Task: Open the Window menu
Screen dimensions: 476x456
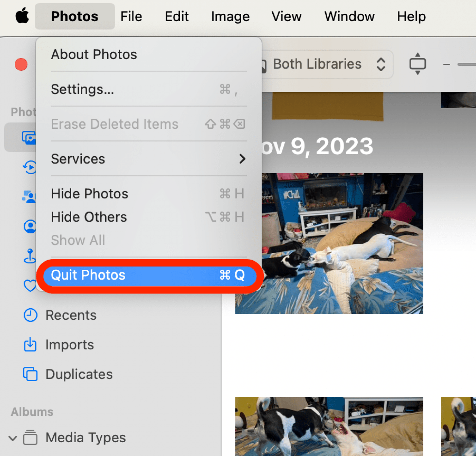Action: (x=349, y=16)
